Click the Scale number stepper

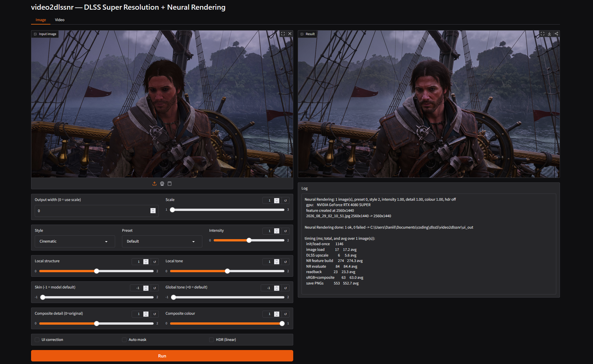coord(277,200)
